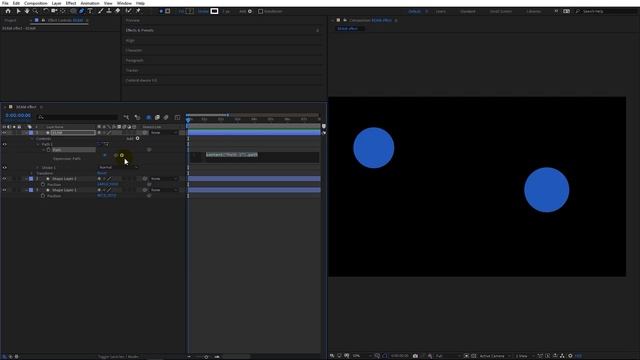Screen dimensions: 640x360
Task: Expand the Content-Aware Fill panel
Action: click(x=141, y=80)
